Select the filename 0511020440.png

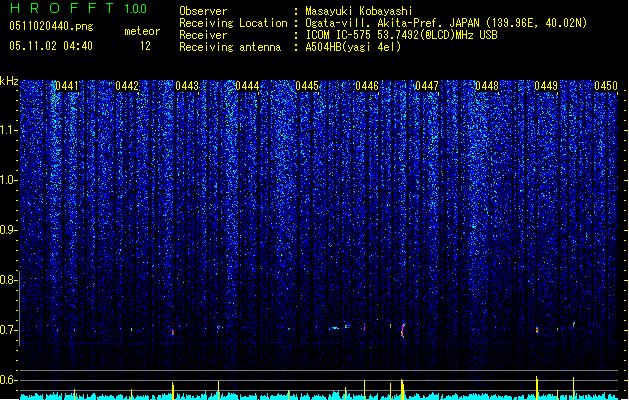[51, 26]
